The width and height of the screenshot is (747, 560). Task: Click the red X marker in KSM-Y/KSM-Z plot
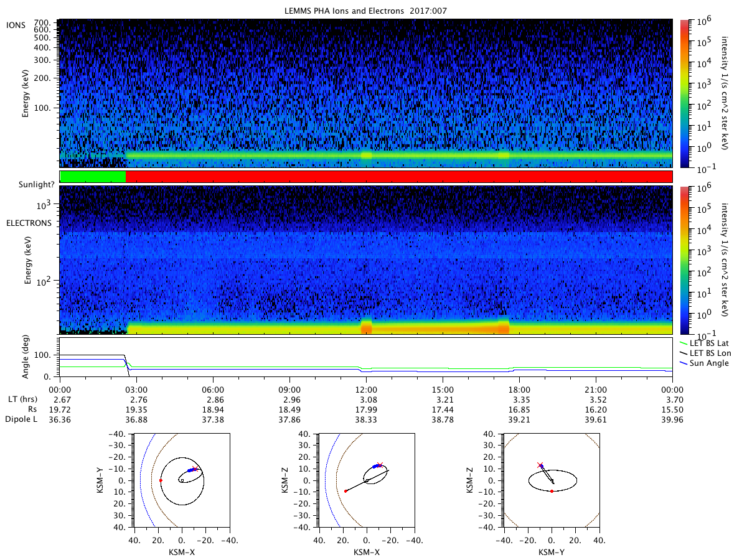tap(540, 465)
